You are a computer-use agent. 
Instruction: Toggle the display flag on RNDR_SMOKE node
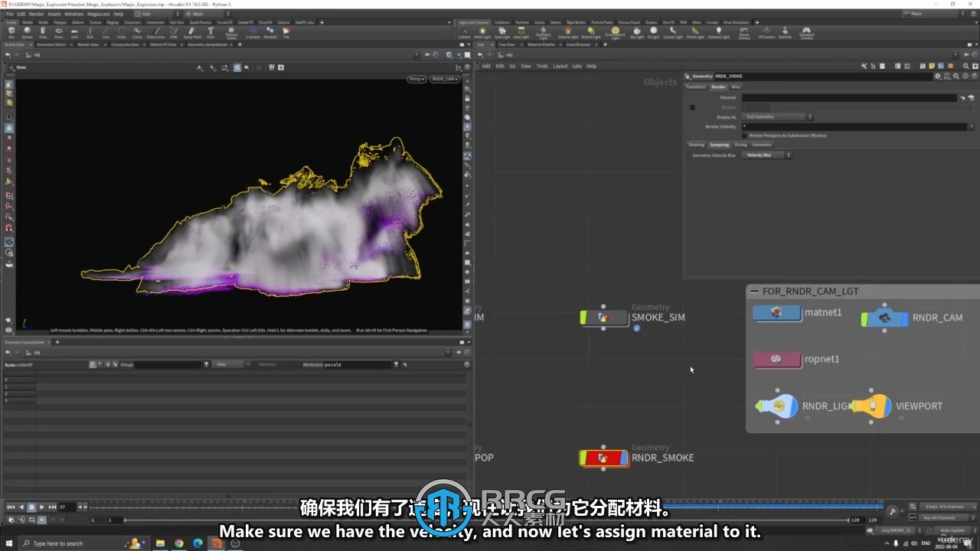click(x=623, y=458)
